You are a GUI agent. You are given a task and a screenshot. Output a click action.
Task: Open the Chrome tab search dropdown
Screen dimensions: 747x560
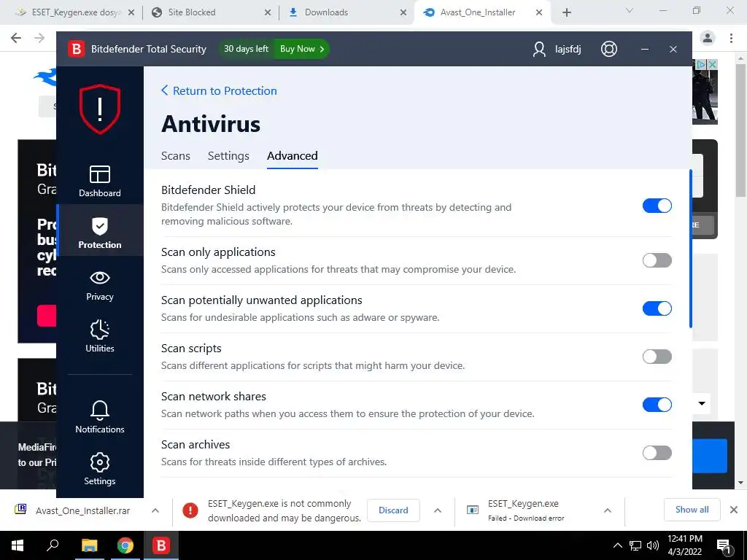click(x=630, y=10)
